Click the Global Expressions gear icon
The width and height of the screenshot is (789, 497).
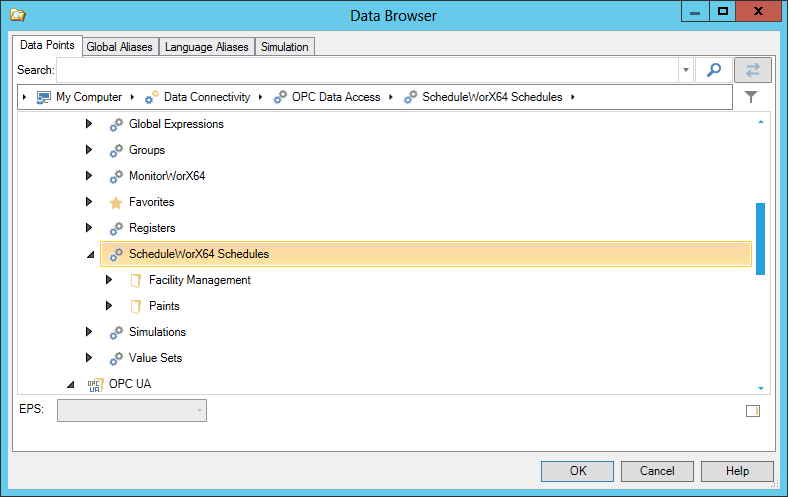click(x=116, y=124)
